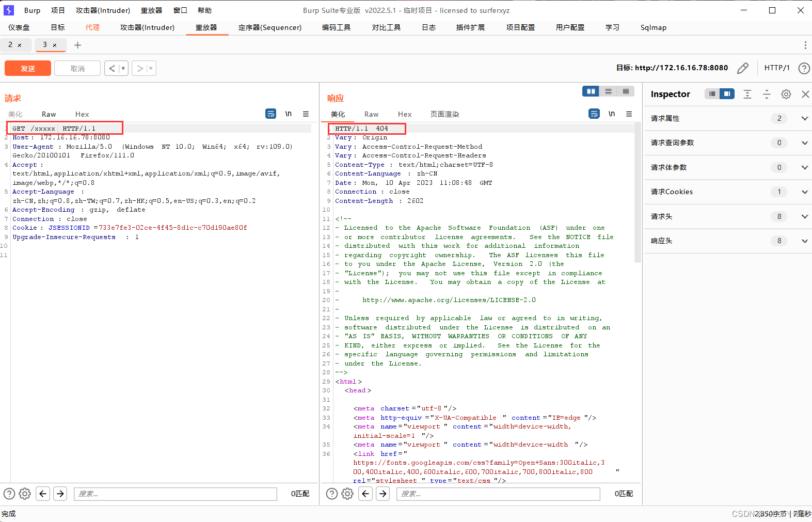Switch to 代理 tab

pos(93,27)
